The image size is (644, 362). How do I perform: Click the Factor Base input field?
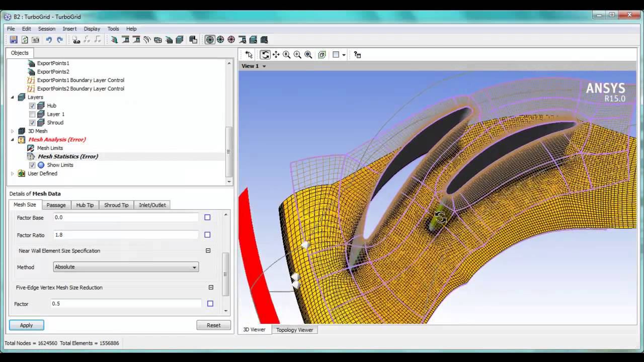coord(126,217)
